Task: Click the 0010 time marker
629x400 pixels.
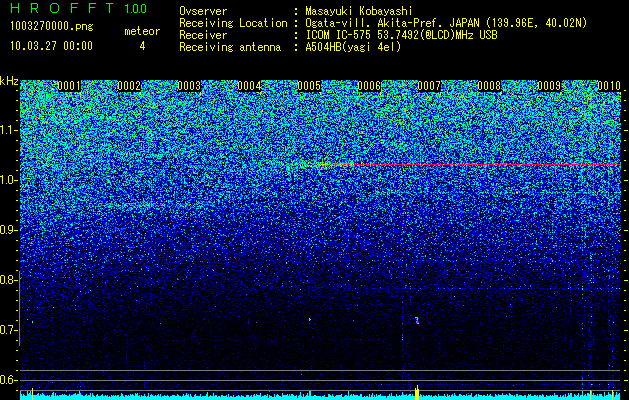Action: click(x=609, y=86)
